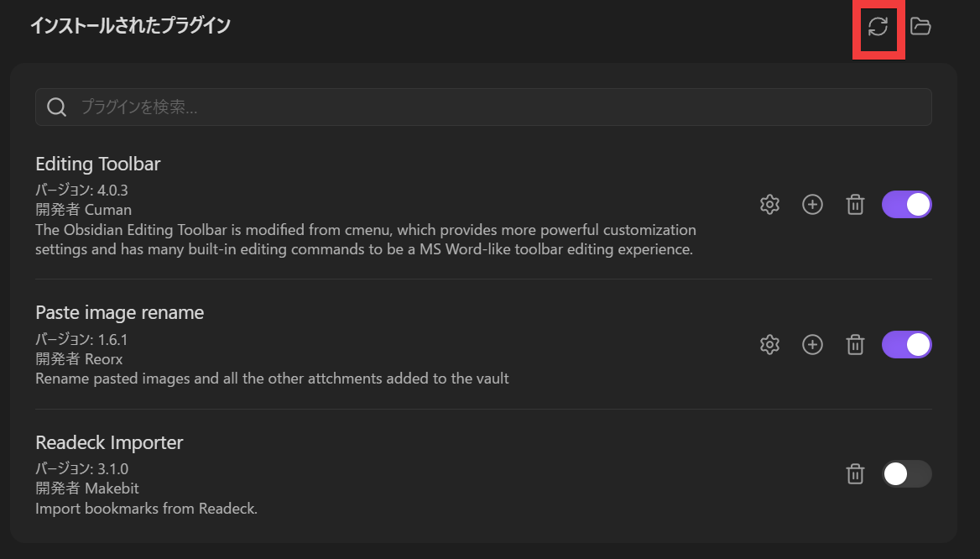This screenshot has width=980, height=559.
Task: Click the Editing Toolbar plugin title
Action: click(x=98, y=164)
